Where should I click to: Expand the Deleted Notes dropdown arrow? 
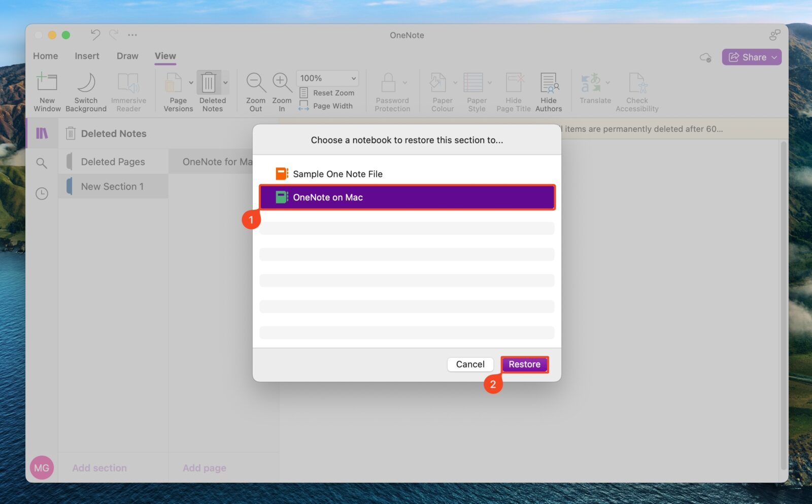(226, 82)
